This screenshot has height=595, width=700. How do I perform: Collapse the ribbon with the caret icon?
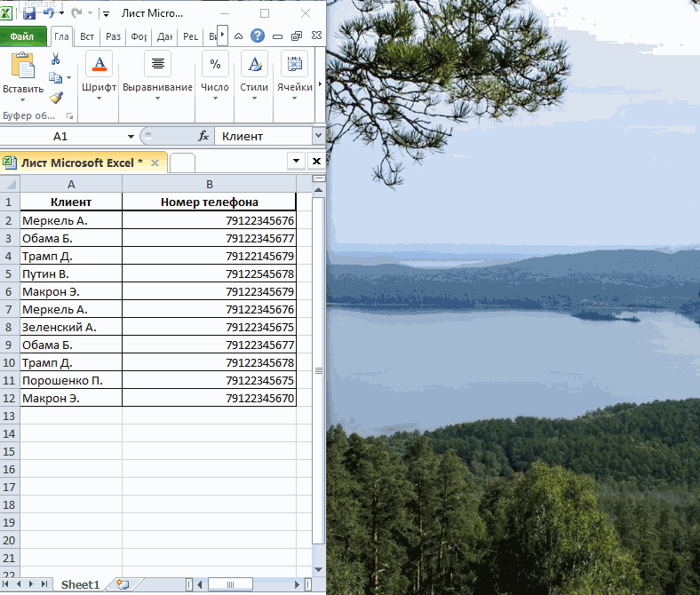pyautogui.click(x=238, y=36)
